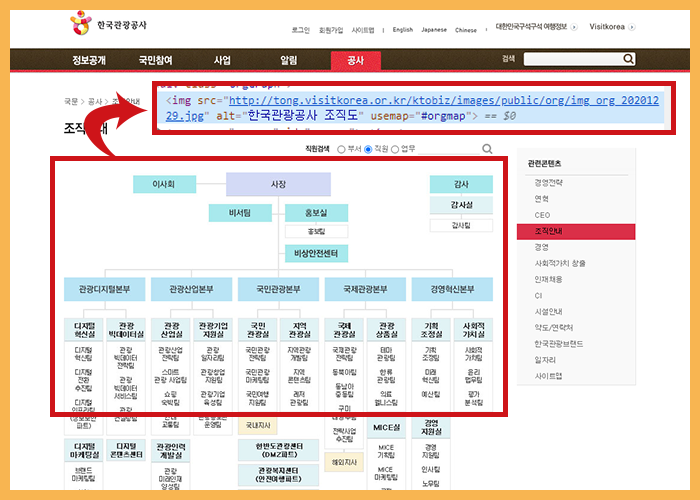Viewport: 700px width, 500px height.
Task: Open 시설안내 in the sidebar
Action: point(549,312)
